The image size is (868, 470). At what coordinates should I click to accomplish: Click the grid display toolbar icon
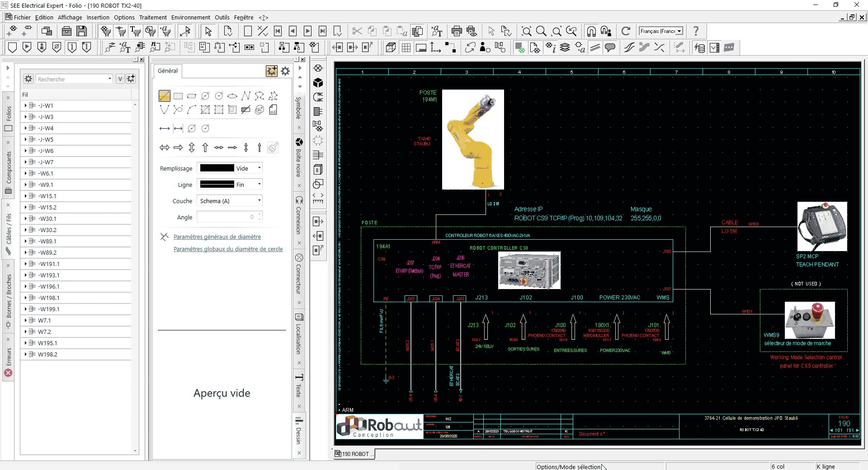coord(406,47)
